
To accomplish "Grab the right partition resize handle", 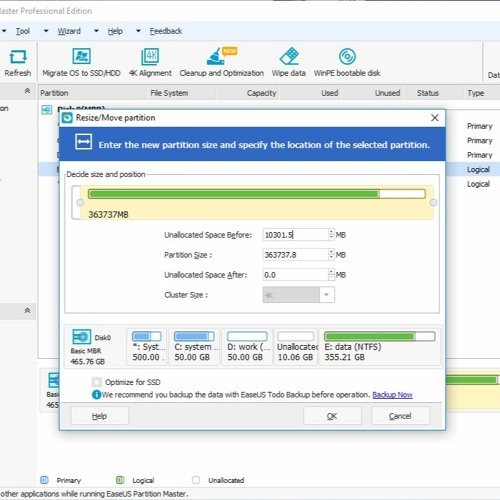I will (433, 202).
